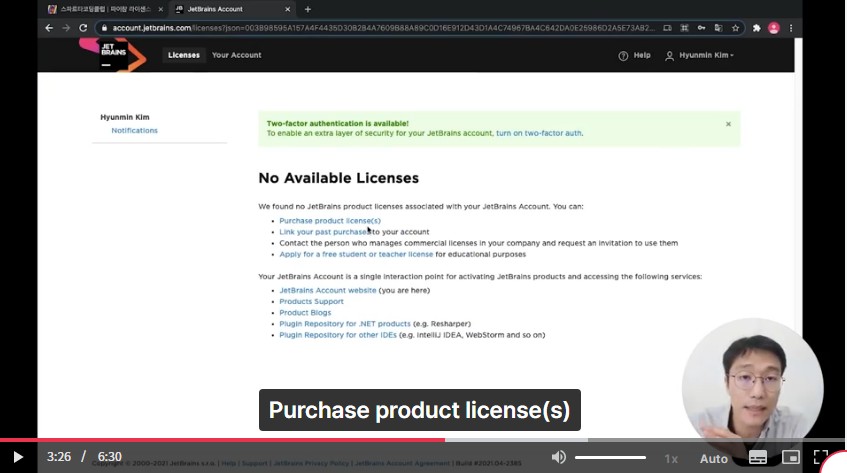The width and height of the screenshot is (847, 473).
Task: Play the video
Action: coord(17,457)
